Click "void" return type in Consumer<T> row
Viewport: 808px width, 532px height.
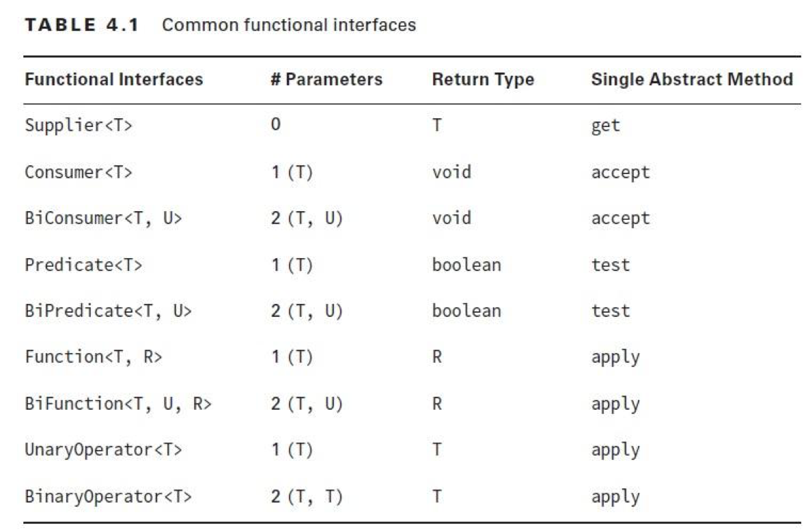point(451,172)
